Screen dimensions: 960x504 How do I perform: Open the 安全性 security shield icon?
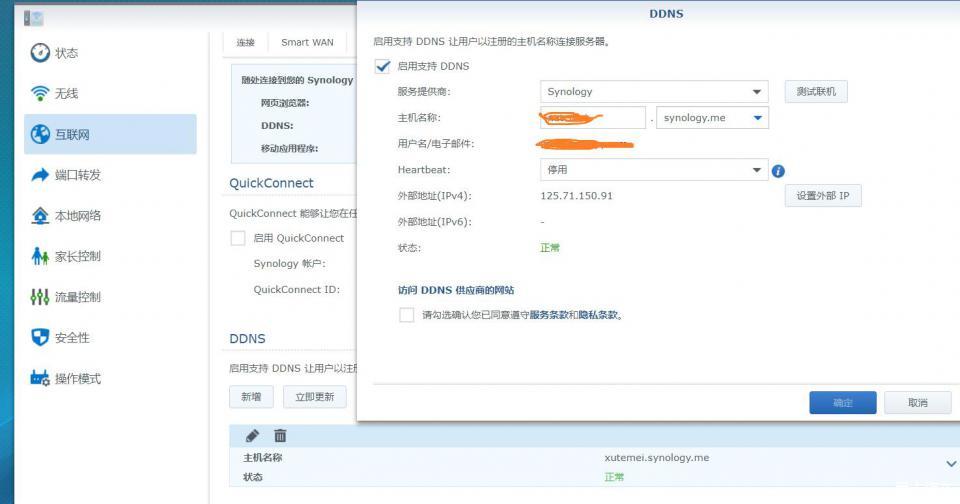pos(40,337)
